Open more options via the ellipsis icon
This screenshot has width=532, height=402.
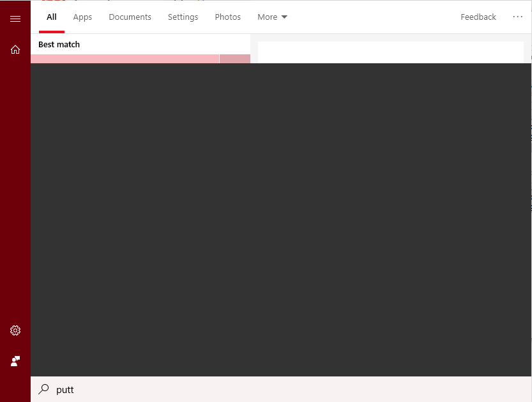pyautogui.click(x=517, y=17)
